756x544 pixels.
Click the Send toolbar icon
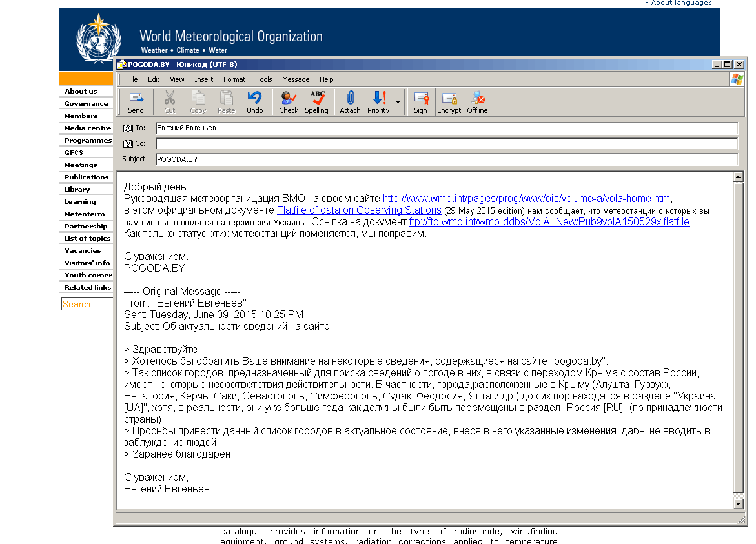pyautogui.click(x=136, y=102)
